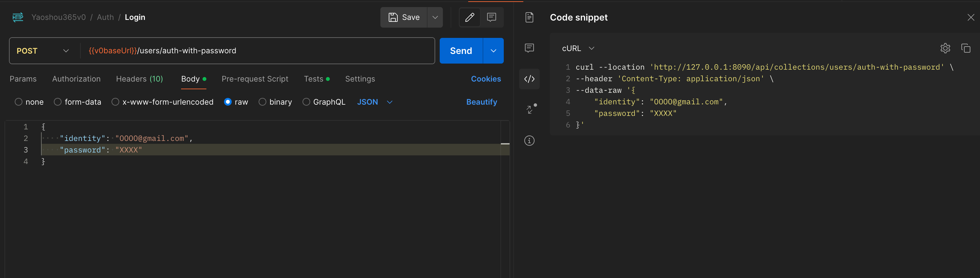The height and width of the screenshot is (278, 980).
Task: Click the Save button
Action: [x=404, y=17]
